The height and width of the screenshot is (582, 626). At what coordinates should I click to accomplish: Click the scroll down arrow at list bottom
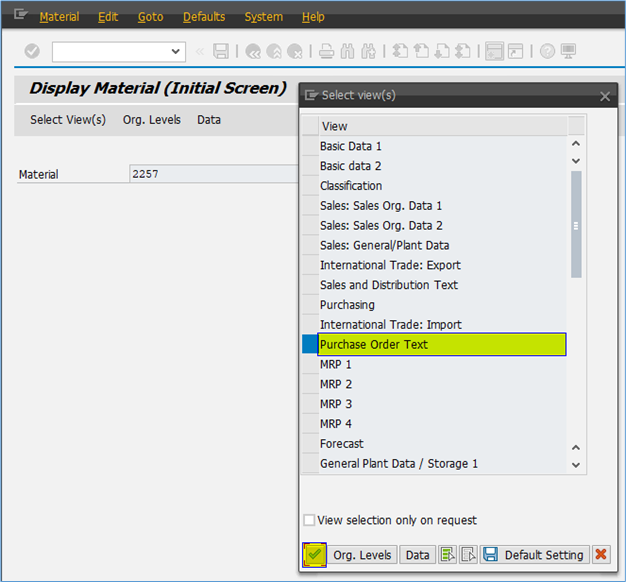coord(576,465)
